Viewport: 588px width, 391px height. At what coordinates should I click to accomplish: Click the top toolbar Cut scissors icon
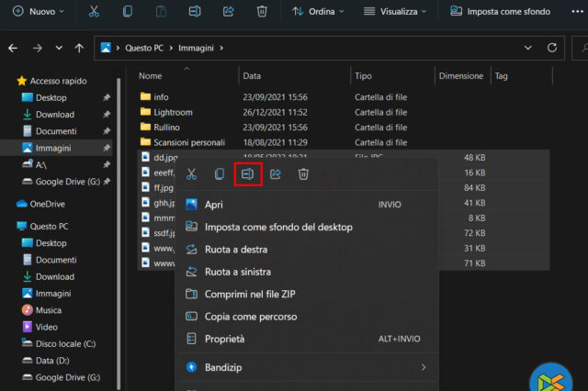click(94, 12)
